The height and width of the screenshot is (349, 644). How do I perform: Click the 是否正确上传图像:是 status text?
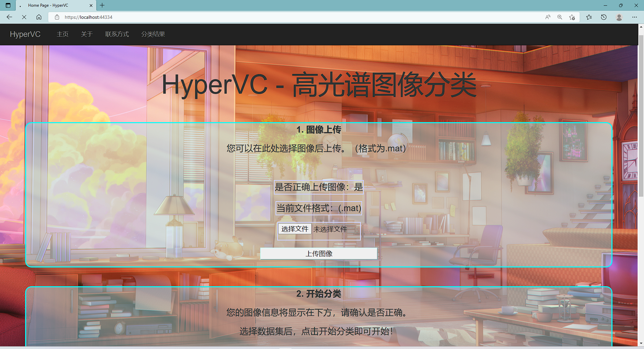click(x=319, y=187)
